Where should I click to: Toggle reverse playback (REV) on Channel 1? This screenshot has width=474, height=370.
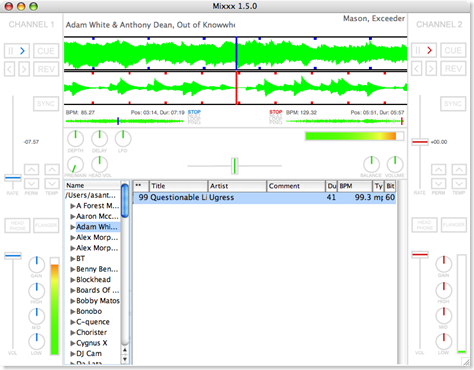(46, 69)
